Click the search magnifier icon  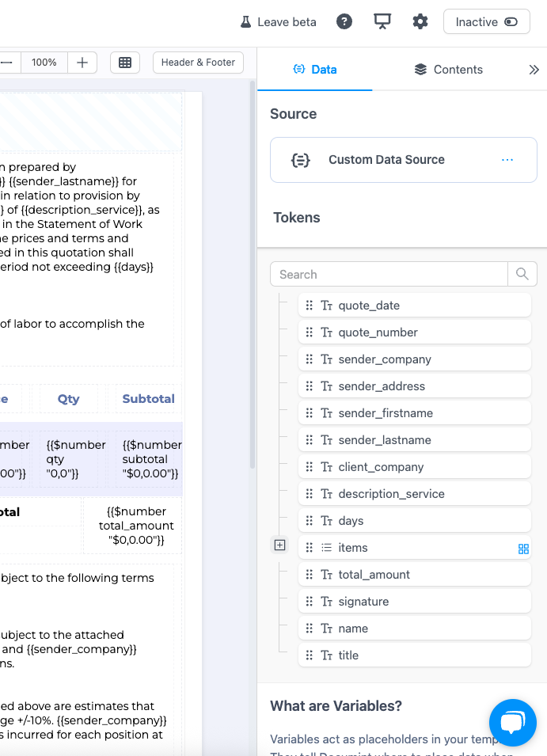[x=522, y=274]
